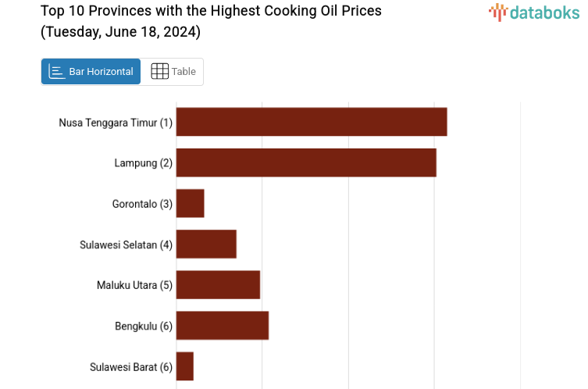Select the Sulawesi Selatan (4) label

click(x=126, y=244)
